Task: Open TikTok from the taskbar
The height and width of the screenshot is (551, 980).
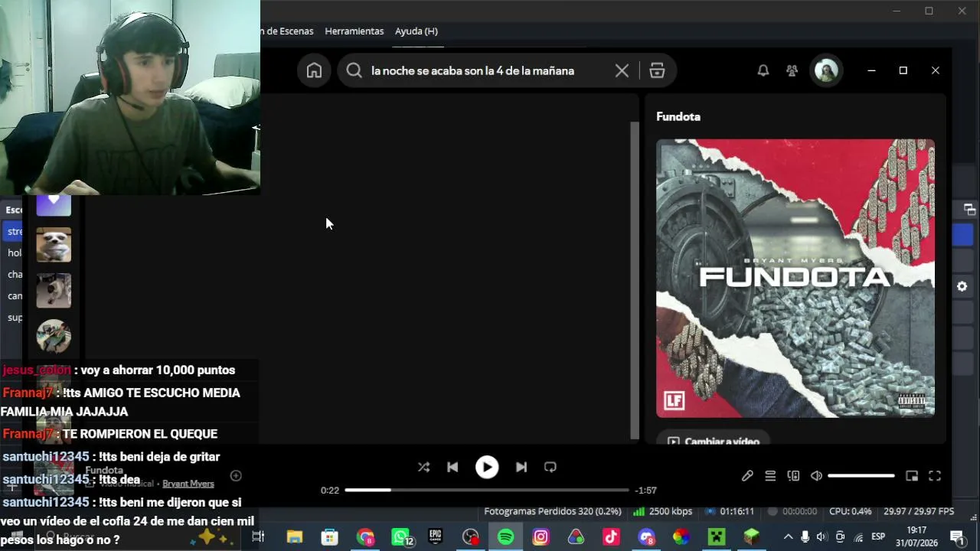Action: pyautogui.click(x=611, y=537)
